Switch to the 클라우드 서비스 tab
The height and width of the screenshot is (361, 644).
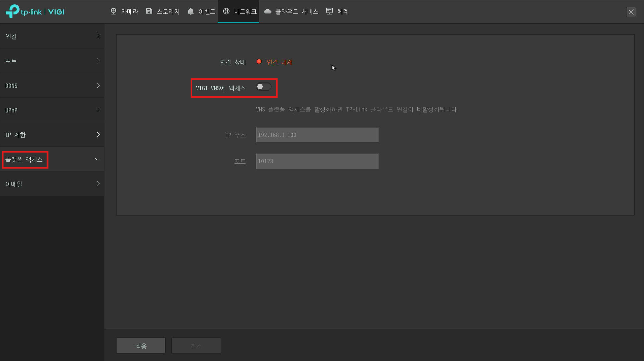(x=296, y=12)
